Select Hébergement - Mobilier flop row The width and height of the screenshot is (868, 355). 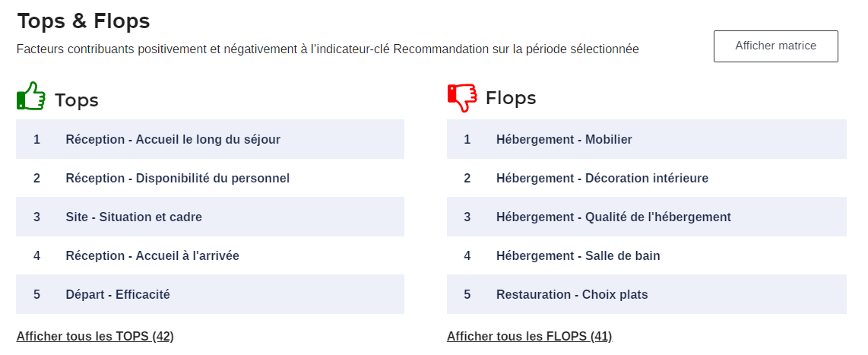point(564,139)
